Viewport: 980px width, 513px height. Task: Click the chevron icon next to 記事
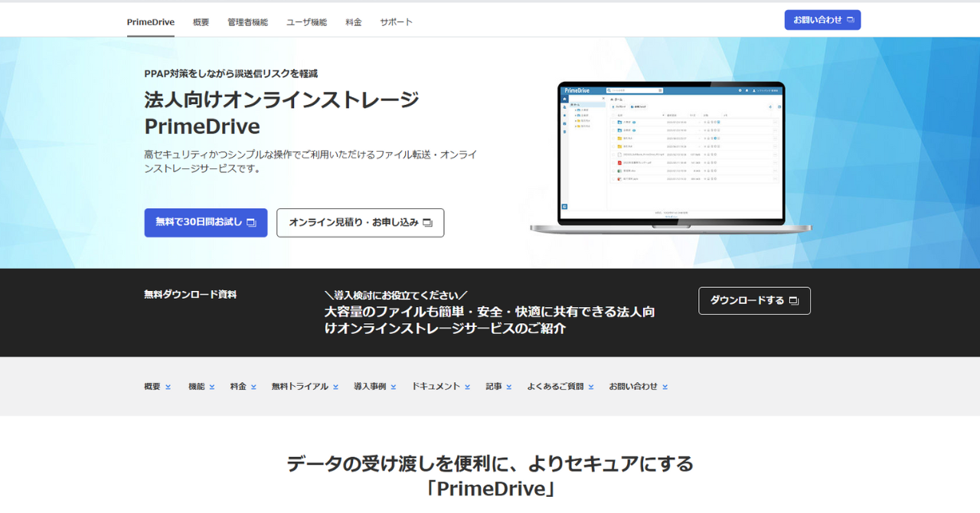coord(508,387)
